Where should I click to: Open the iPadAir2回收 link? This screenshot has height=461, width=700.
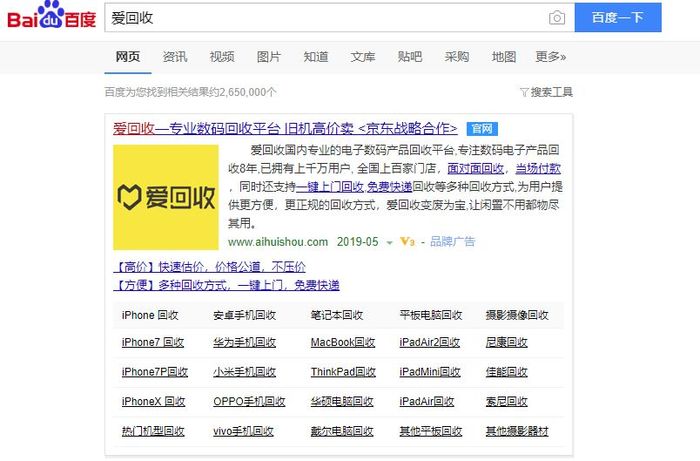[x=429, y=342]
